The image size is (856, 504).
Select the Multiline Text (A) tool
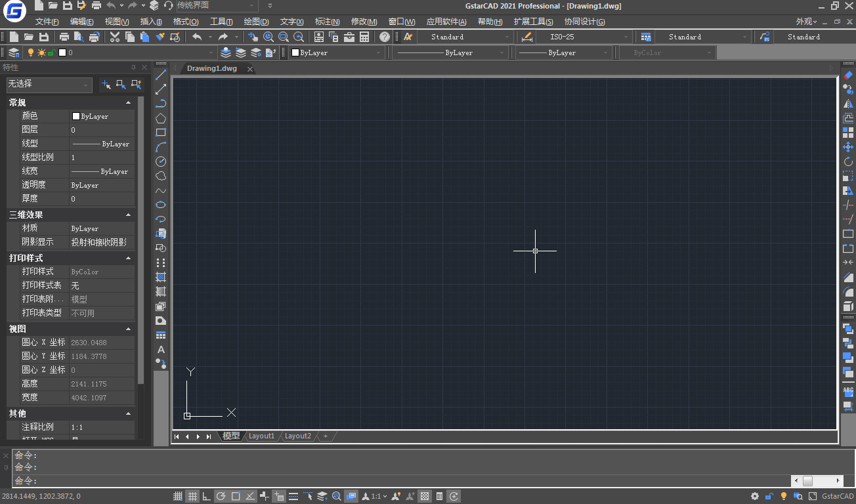click(161, 350)
